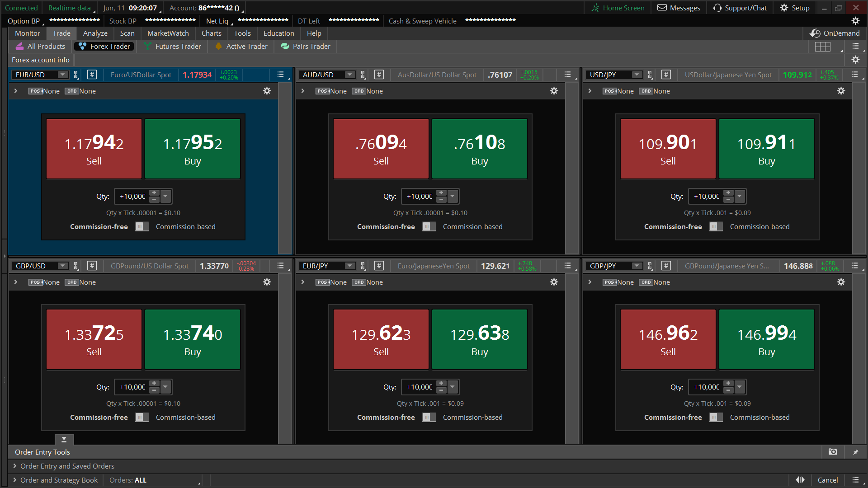This screenshot has width=868, height=488.
Task: Click the EUR/USD panel vertical scrollbar
Action: [x=284, y=169]
